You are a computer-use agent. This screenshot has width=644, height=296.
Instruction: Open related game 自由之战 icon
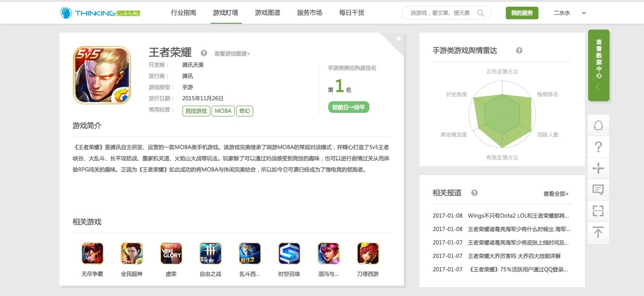pyautogui.click(x=211, y=253)
